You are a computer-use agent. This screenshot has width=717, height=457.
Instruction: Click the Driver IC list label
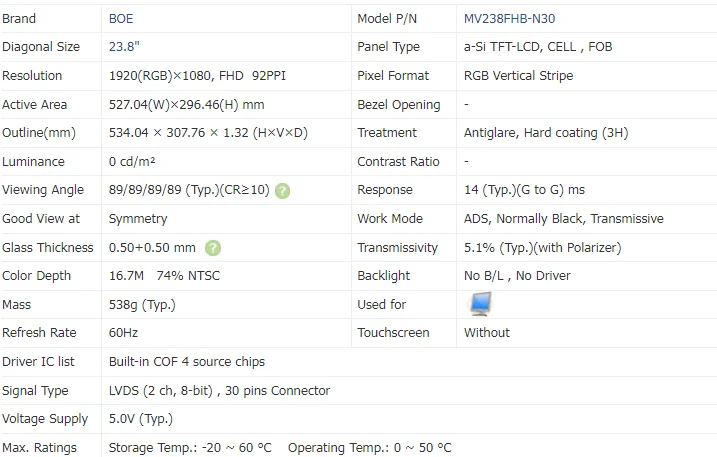pyautogui.click(x=38, y=362)
